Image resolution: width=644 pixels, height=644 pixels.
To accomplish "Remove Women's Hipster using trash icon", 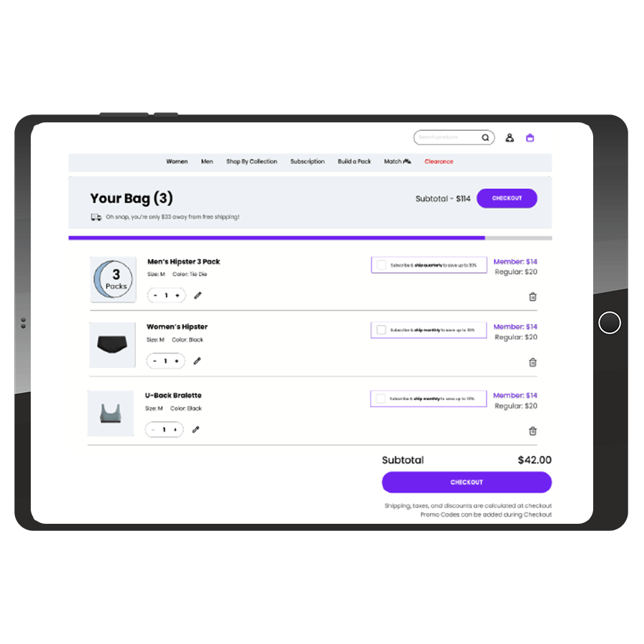I will 532,362.
